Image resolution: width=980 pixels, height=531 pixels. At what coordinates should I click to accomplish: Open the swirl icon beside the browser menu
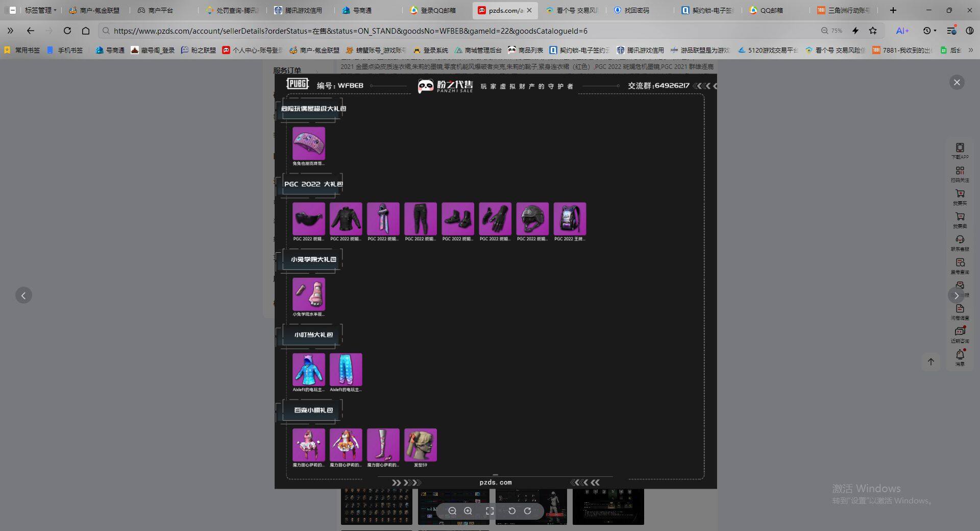click(970, 31)
